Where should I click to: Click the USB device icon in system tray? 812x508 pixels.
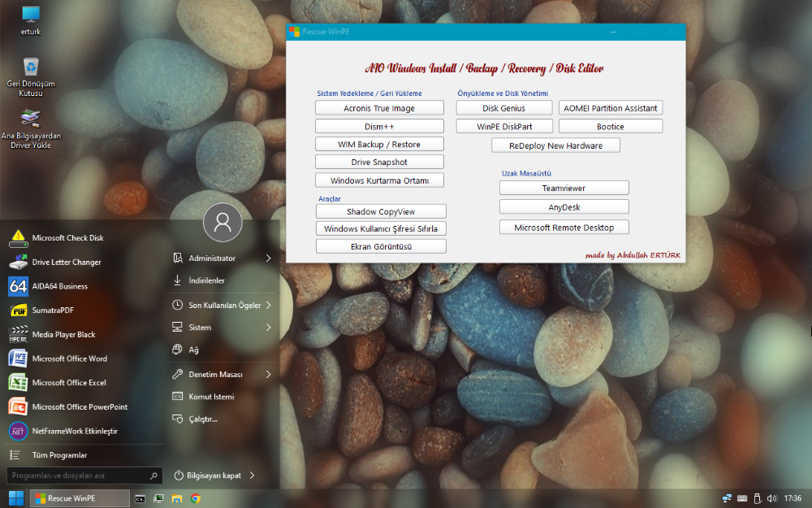tap(757, 498)
